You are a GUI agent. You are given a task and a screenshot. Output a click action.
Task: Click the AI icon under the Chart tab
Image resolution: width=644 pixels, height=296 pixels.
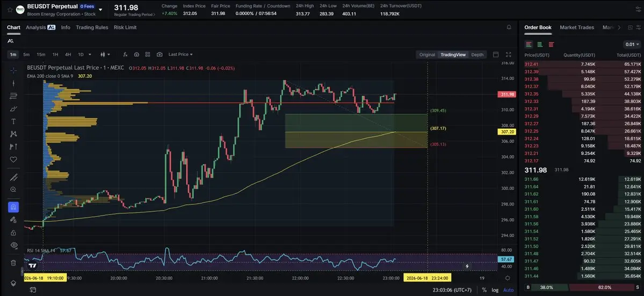pyautogui.click(x=10, y=41)
